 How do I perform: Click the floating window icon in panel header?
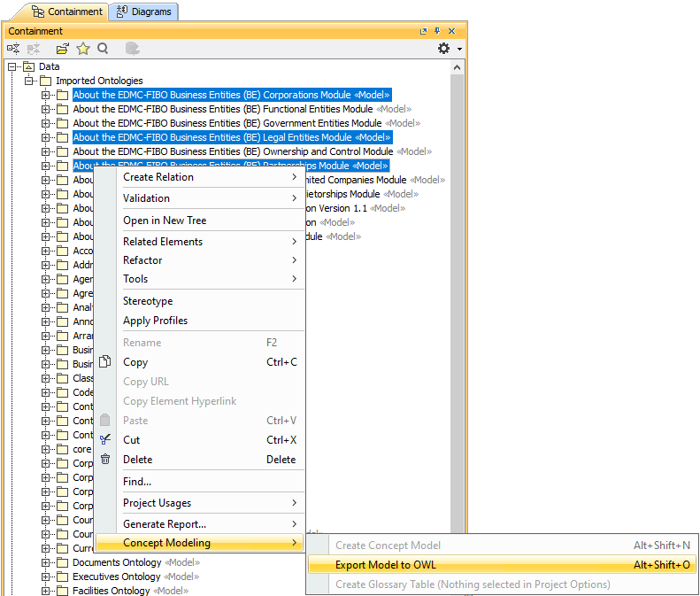tap(424, 31)
